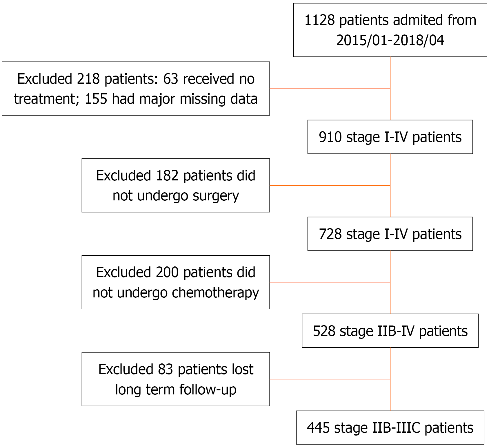Viewport: 489px width, 448px height.
Task: Click the orange connector from the 'Excluded 200' box
Action: (330, 282)
